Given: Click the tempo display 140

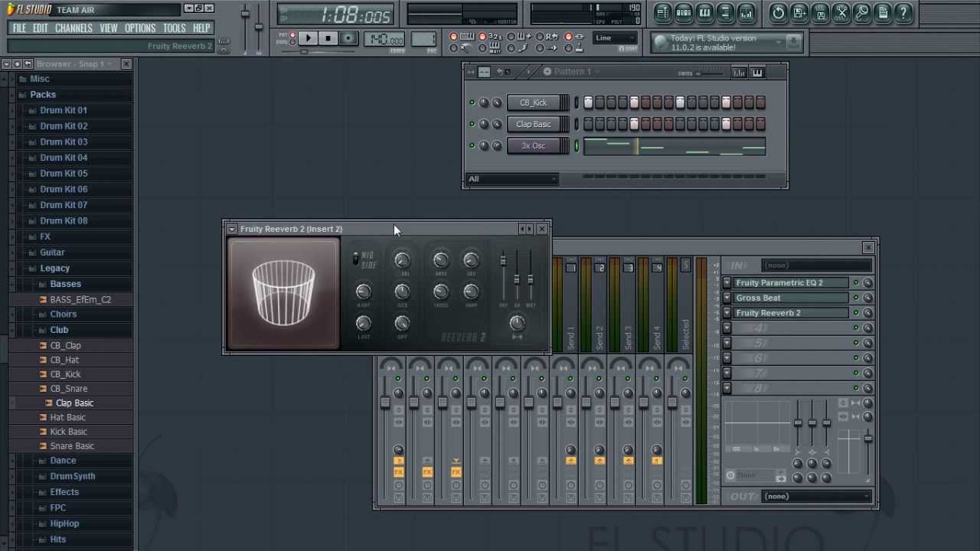Looking at the screenshot, I should 385,38.
